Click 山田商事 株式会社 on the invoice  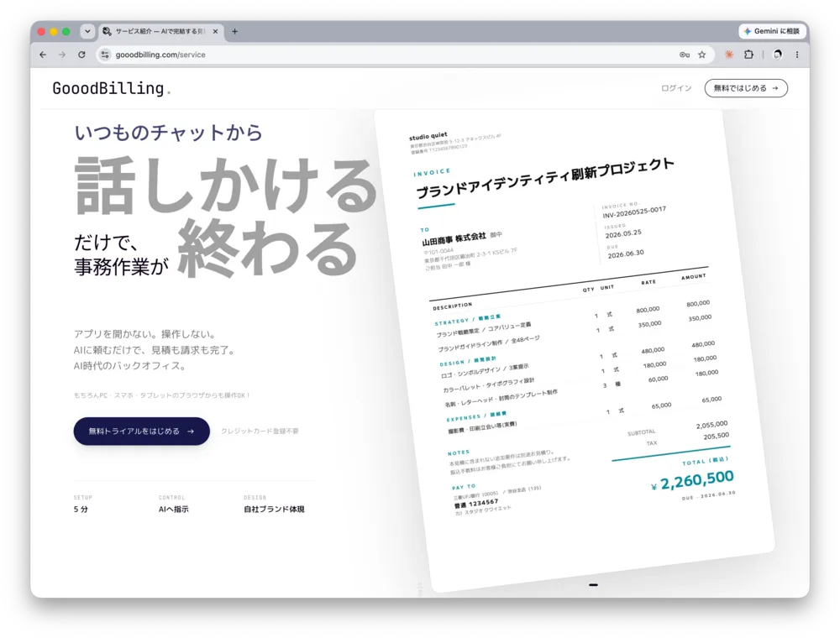point(454,238)
